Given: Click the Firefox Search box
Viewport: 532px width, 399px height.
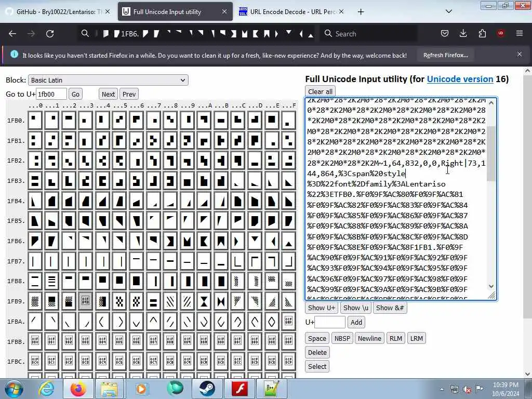Looking at the screenshot, I should tap(368, 34).
